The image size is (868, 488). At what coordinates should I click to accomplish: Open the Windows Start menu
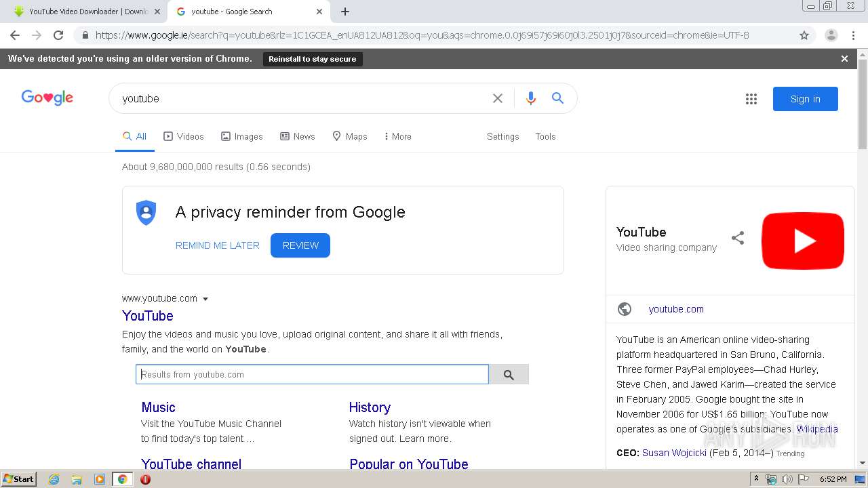19,479
